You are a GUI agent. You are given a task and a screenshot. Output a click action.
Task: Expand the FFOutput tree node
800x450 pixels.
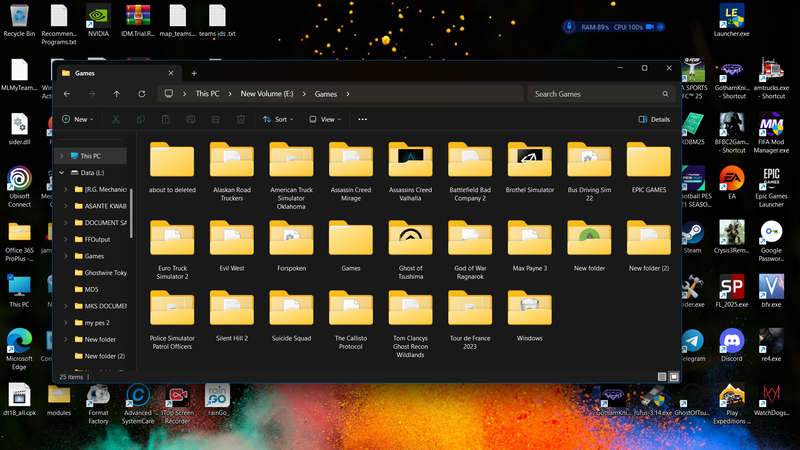66,239
